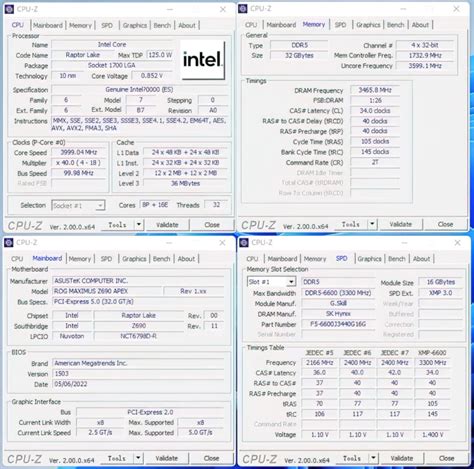Click the Code Name field 'Raptor Lake'
Viewport: 474px width, 469px height.
coord(83,55)
